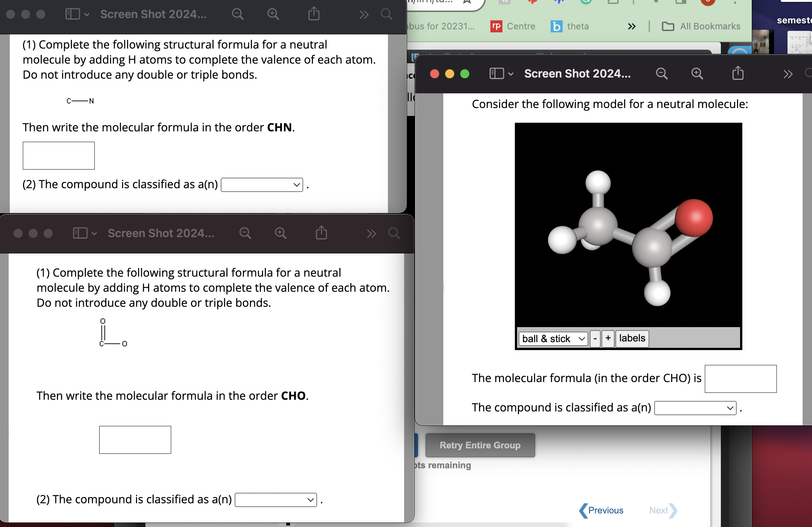This screenshot has width=812, height=527.
Task: Click the markup toolbar chevron in the CHO window
Action: pos(371,233)
